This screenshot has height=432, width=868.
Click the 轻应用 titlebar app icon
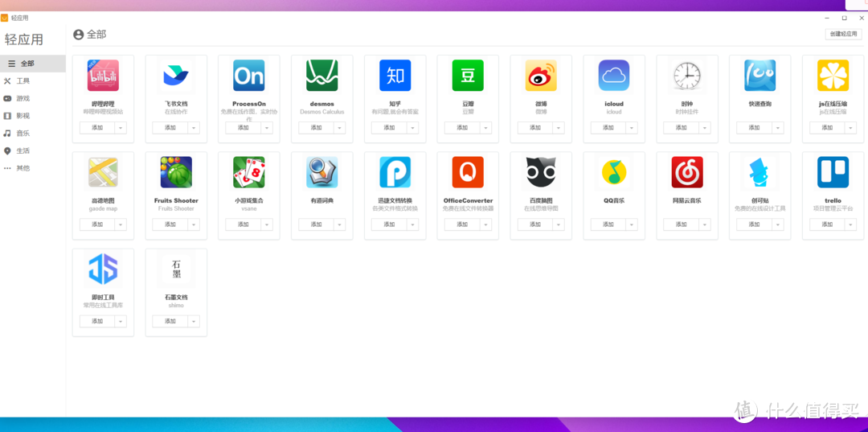click(x=5, y=18)
